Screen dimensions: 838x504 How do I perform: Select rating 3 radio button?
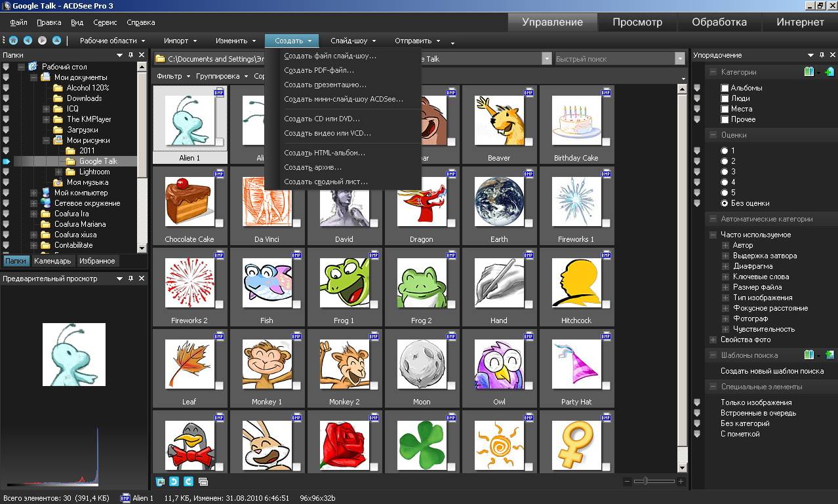[725, 172]
